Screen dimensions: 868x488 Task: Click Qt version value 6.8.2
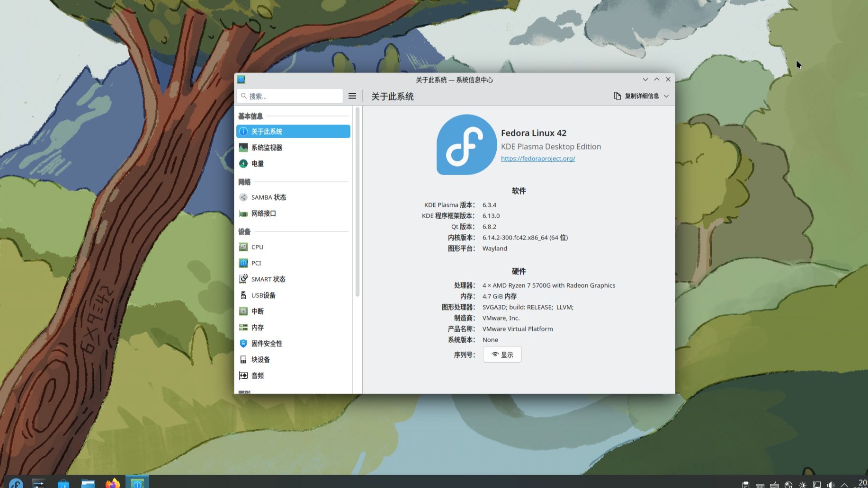pos(489,227)
